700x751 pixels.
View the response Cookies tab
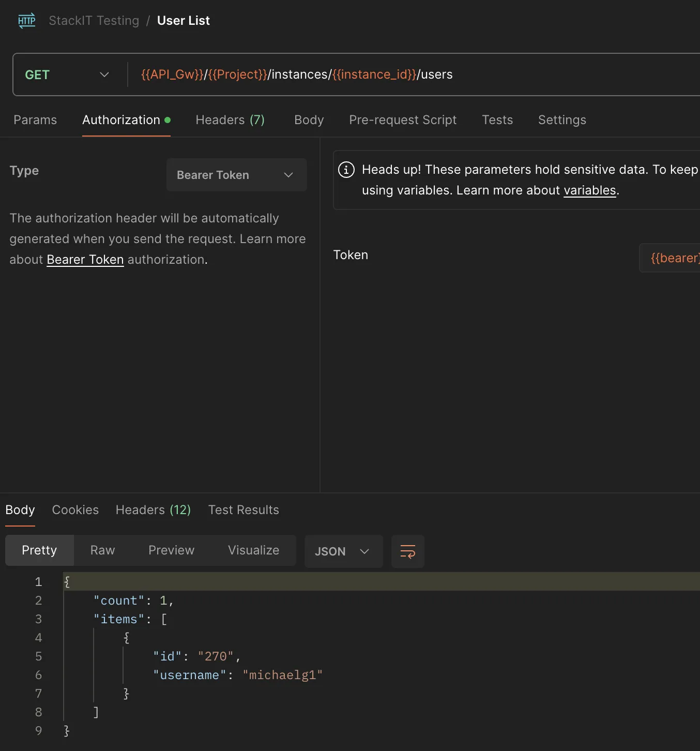(75, 510)
